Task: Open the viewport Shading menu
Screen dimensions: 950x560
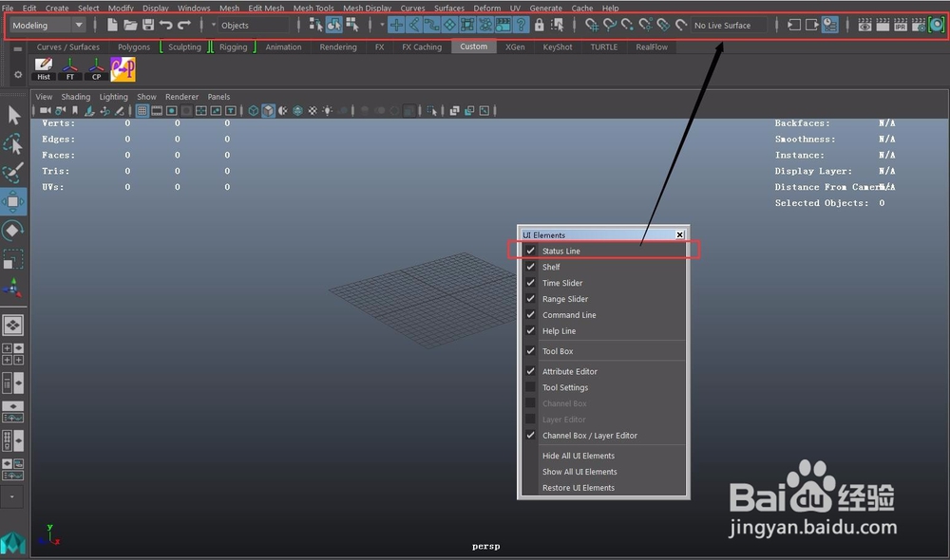Action: pos(76,97)
